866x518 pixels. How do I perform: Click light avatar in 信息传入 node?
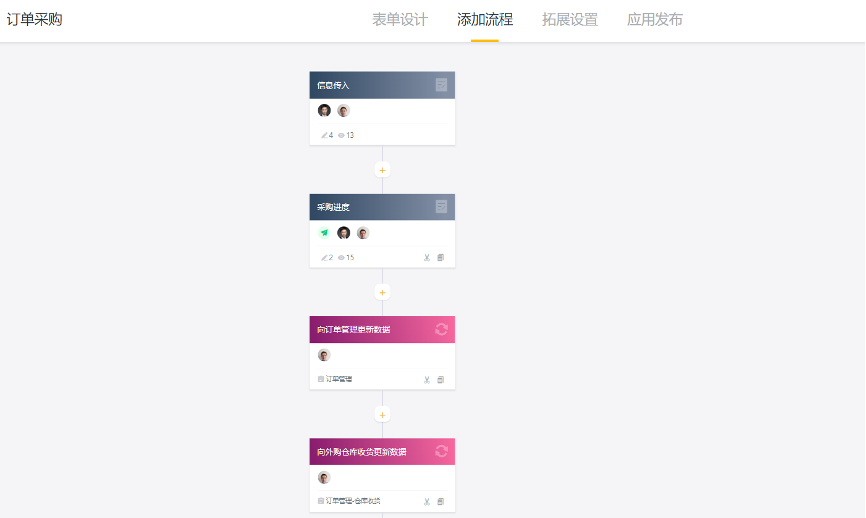coord(344,110)
